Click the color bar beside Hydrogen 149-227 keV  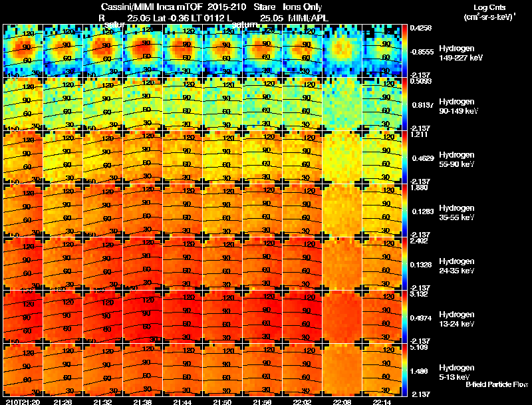[404, 51]
